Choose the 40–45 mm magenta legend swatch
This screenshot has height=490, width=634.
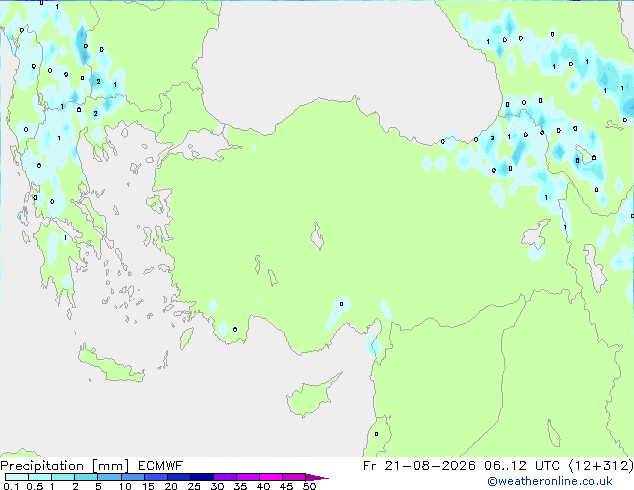pyautogui.click(x=271, y=477)
